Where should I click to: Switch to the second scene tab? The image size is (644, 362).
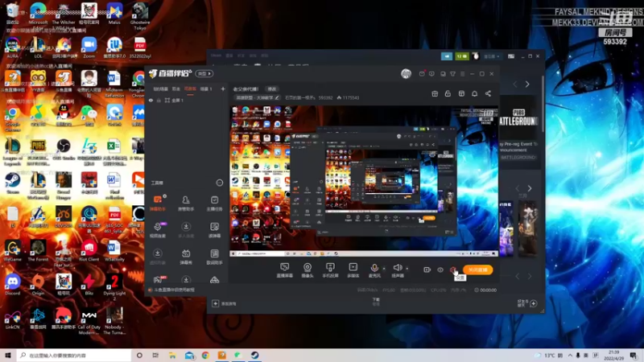point(176,88)
